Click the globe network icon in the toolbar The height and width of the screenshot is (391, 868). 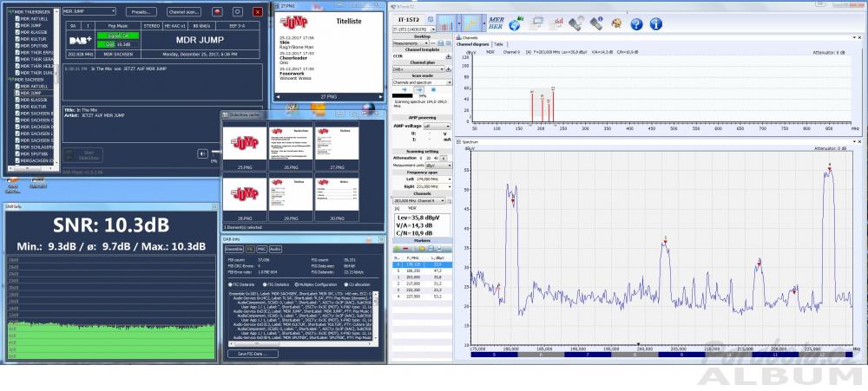[x=516, y=23]
